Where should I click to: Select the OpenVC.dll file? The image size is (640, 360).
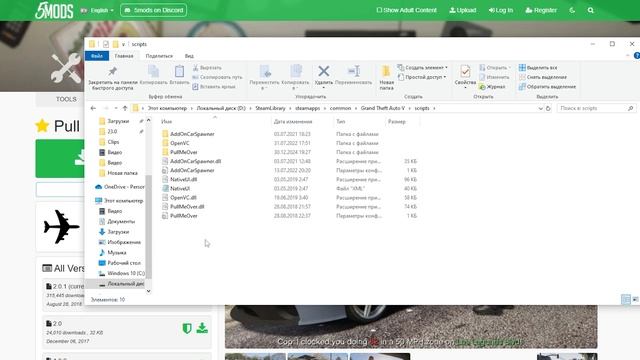coord(183,198)
